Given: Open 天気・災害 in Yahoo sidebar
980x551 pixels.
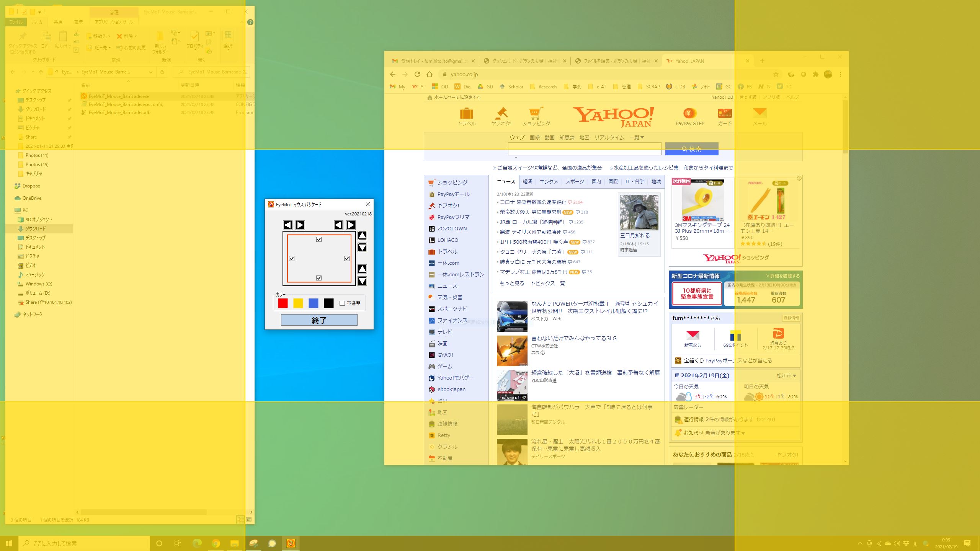Looking at the screenshot, I should click(x=450, y=297).
